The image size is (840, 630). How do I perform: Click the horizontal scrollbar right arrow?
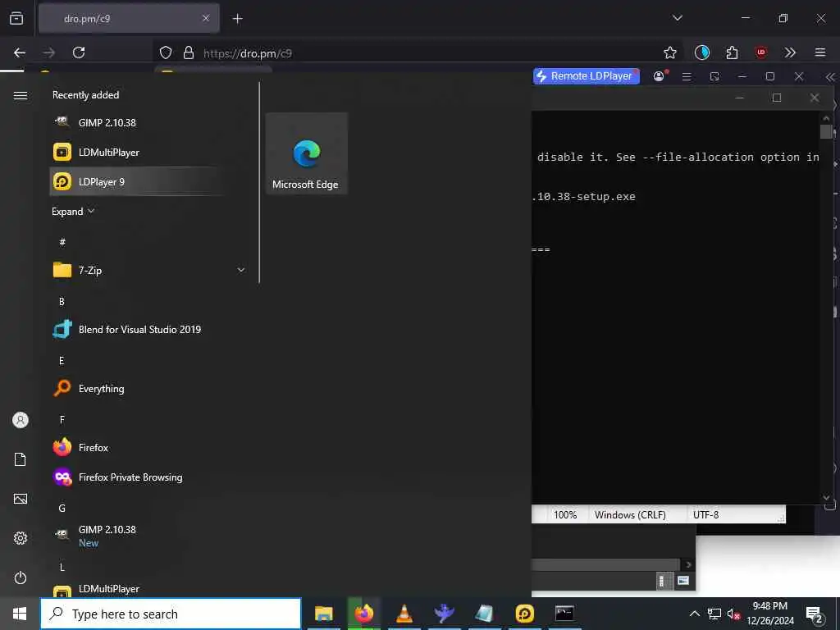tap(688, 564)
